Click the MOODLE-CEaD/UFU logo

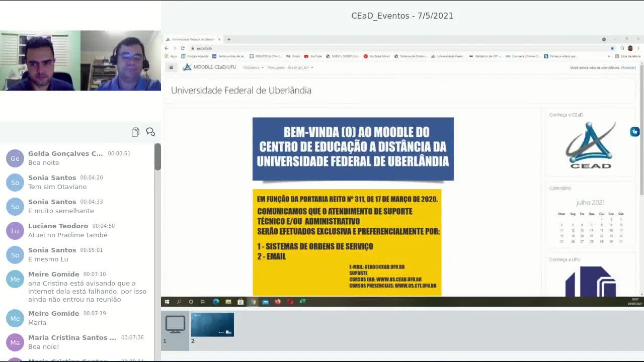point(209,67)
